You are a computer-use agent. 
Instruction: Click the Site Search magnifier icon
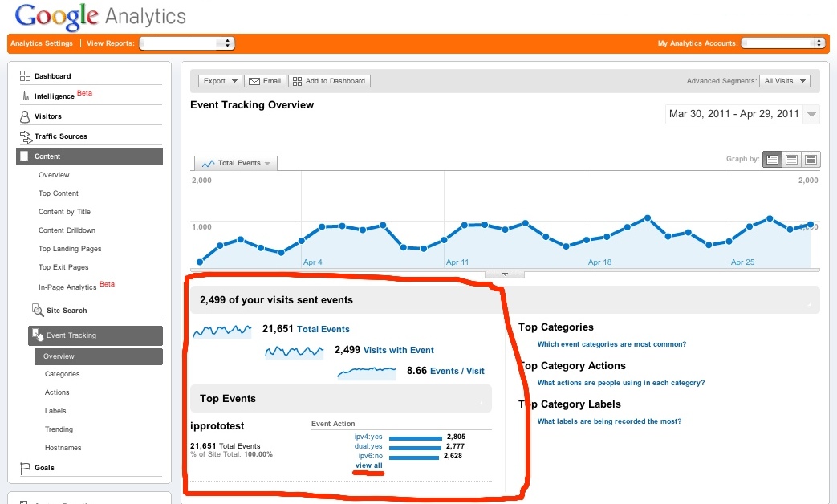click(38, 311)
